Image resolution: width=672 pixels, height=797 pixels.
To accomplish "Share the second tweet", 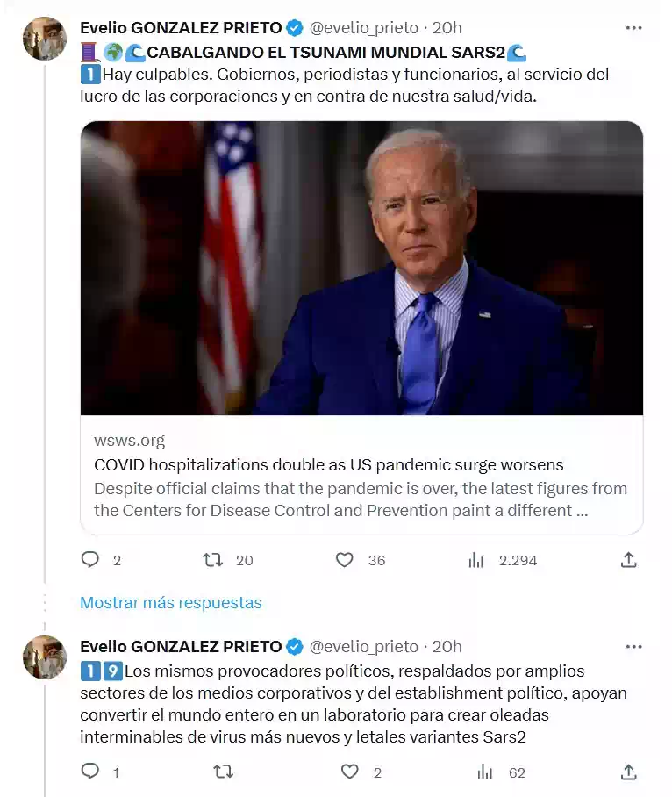I will 628,772.
